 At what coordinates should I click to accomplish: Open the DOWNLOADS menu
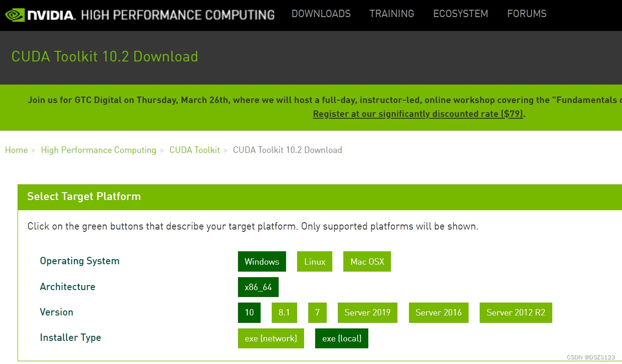(321, 14)
